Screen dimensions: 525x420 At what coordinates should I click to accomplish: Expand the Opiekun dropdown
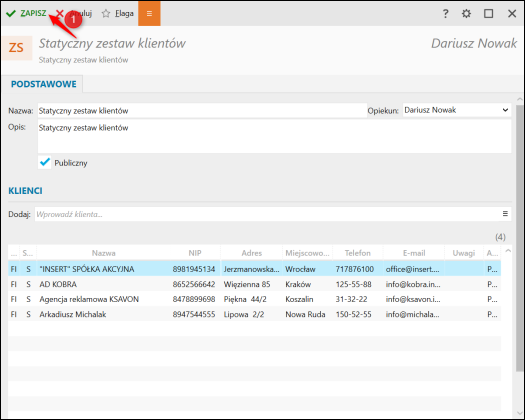click(x=505, y=110)
